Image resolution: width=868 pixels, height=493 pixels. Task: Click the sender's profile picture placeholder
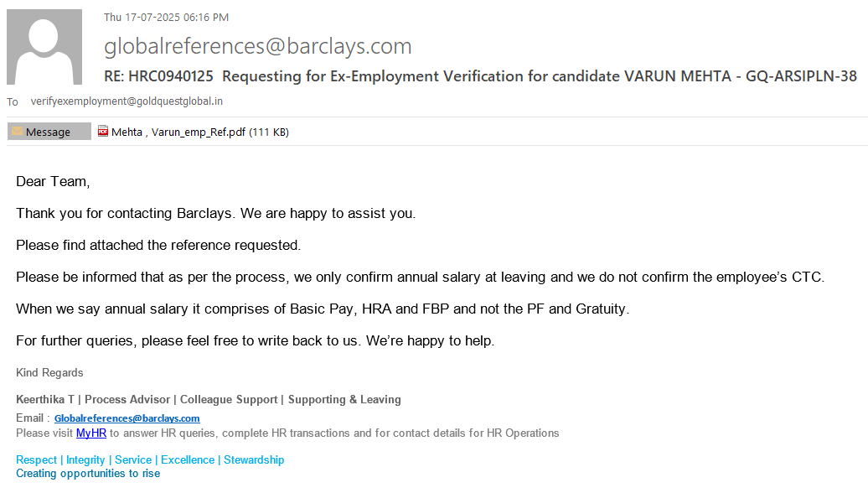click(44, 47)
